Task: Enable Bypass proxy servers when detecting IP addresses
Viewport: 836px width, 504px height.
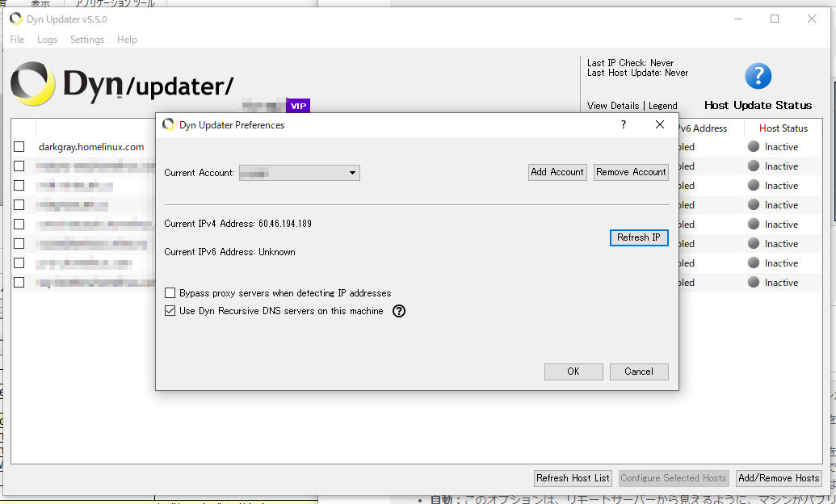Action: [170, 293]
